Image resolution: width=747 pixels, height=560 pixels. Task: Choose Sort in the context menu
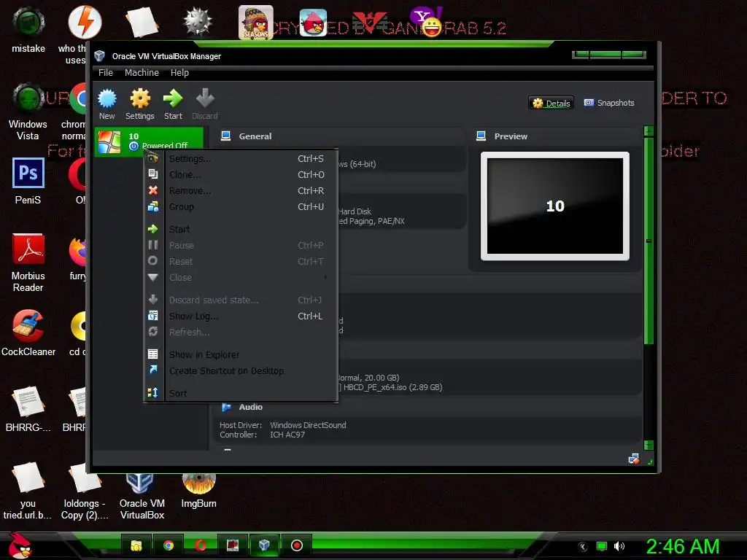(x=241, y=393)
